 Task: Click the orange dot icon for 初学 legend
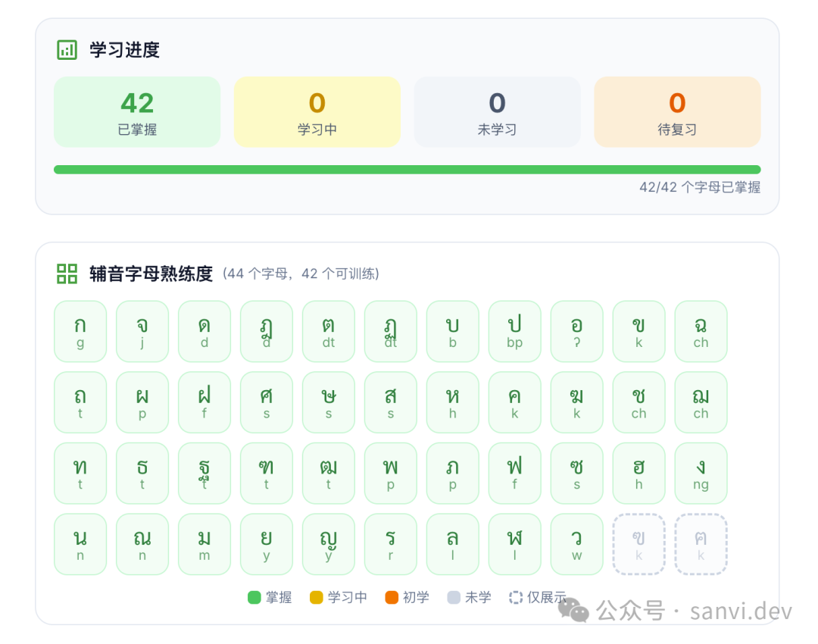tap(392, 597)
